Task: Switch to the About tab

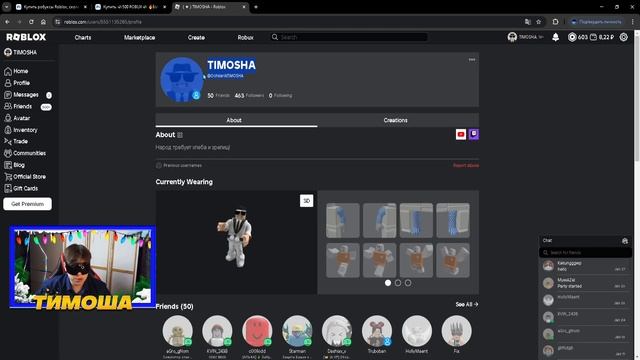Action: (236, 120)
